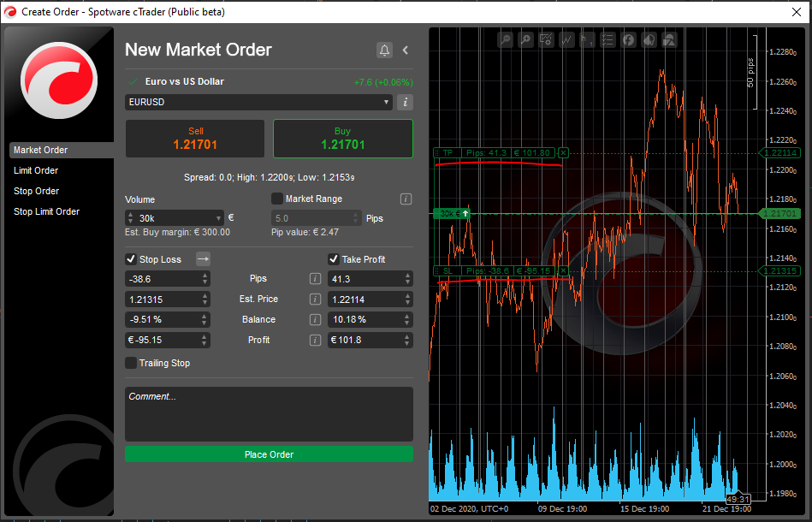This screenshot has width=812, height=522.
Task: Click the price alert bell icon
Action: [x=384, y=50]
